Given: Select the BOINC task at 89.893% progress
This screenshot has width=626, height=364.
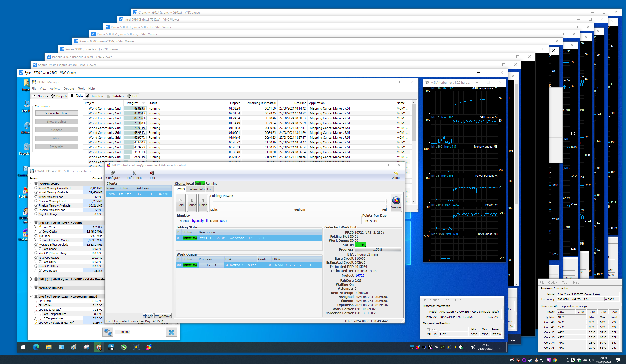Looking at the screenshot, I should 247,108.
